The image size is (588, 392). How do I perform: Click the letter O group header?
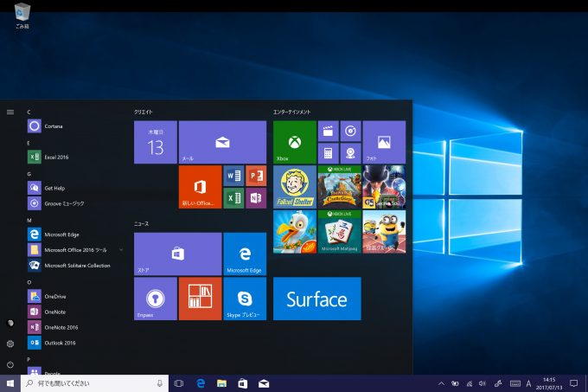pos(29,282)
